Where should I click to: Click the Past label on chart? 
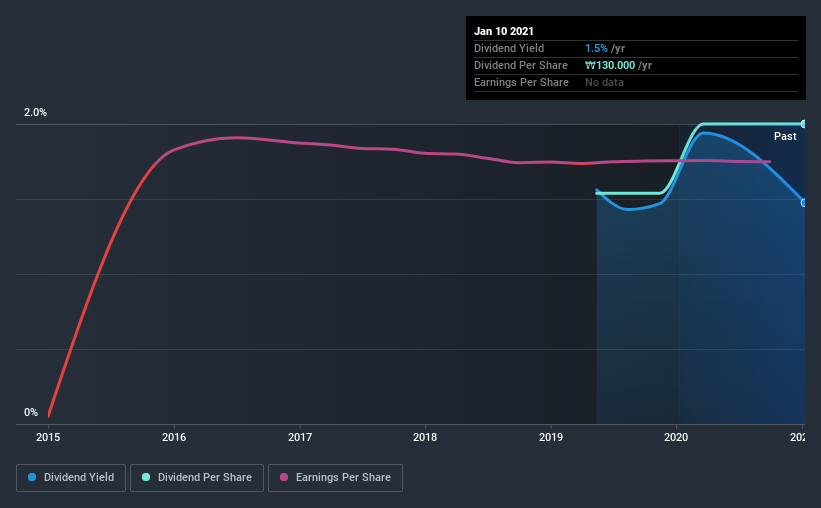pyautogui.click(x=785, y=137)
